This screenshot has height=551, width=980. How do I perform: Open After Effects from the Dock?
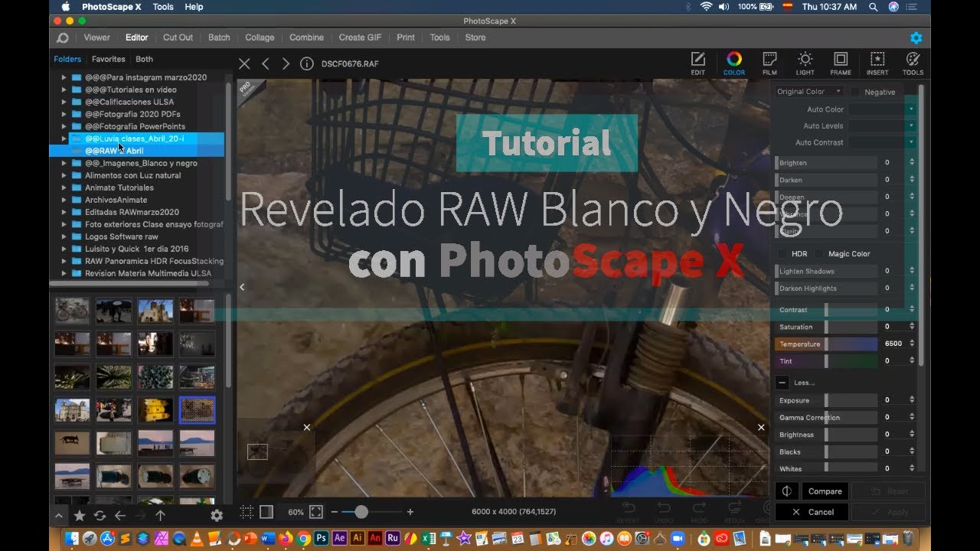[x=339, y=538]
